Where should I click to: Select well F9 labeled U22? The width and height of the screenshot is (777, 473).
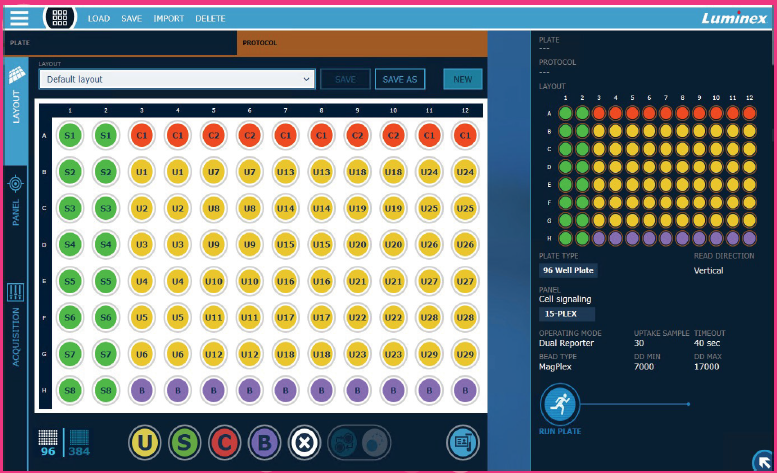pos(357,317)
